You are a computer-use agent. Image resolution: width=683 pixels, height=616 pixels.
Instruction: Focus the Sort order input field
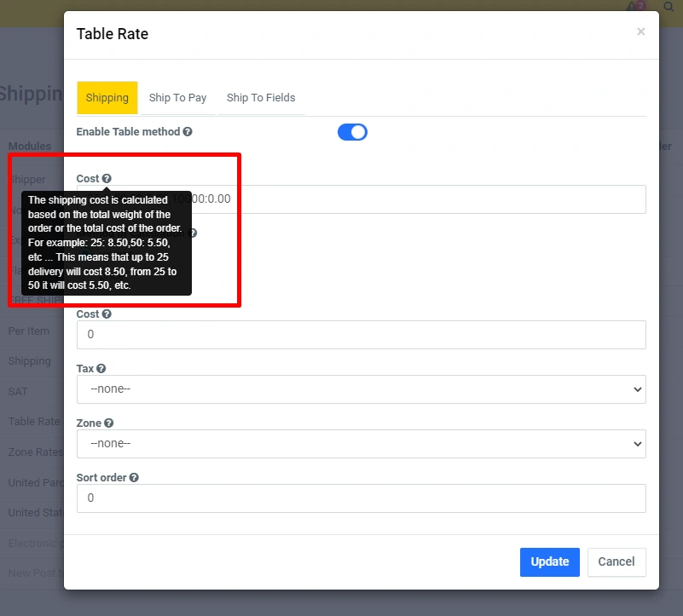point(361,498)
